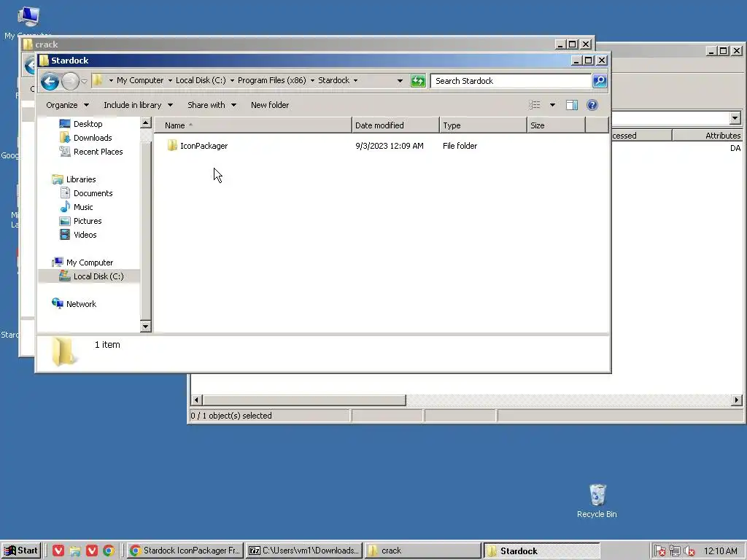Expand the view options dropdown arrow
This screenshot has width=747, height=560.
coord(552,105)
